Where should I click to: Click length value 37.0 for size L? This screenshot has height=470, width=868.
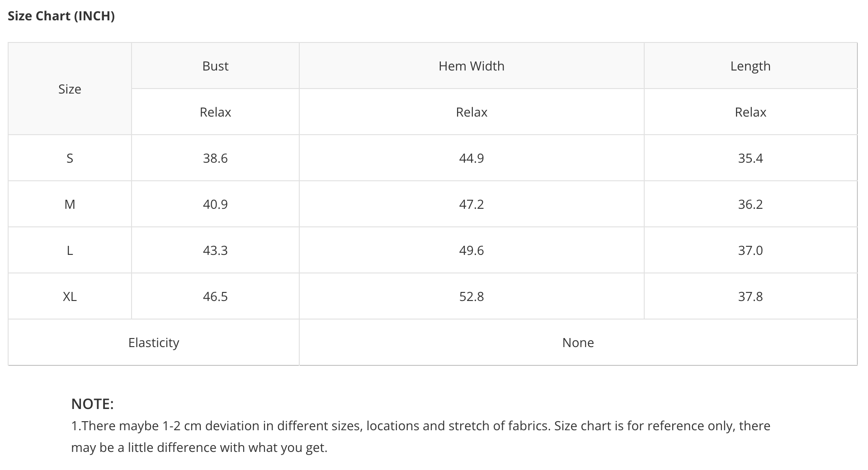750,250
